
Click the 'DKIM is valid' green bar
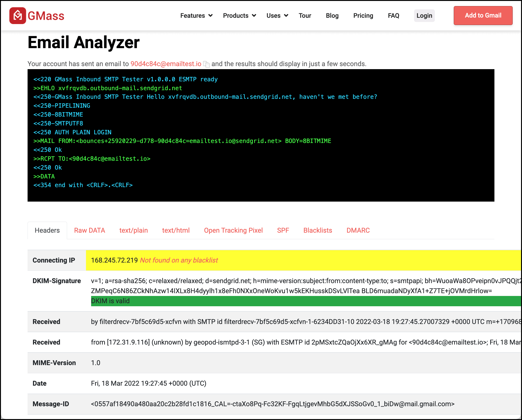(306, 301)
